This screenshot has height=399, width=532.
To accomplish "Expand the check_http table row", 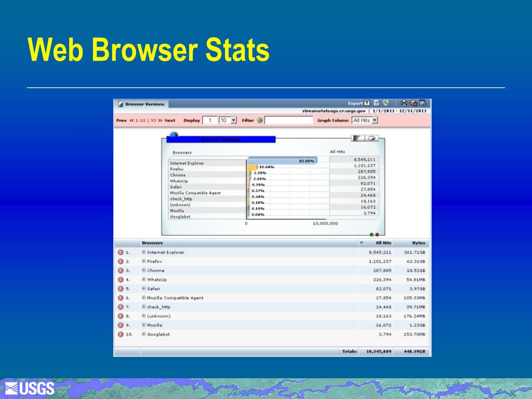I will click(x=144, y=307).
